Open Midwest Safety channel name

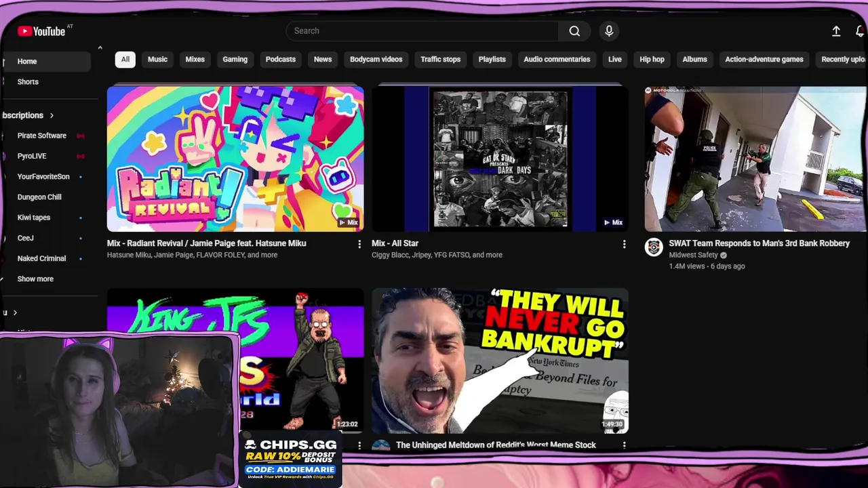click(693, 256)
